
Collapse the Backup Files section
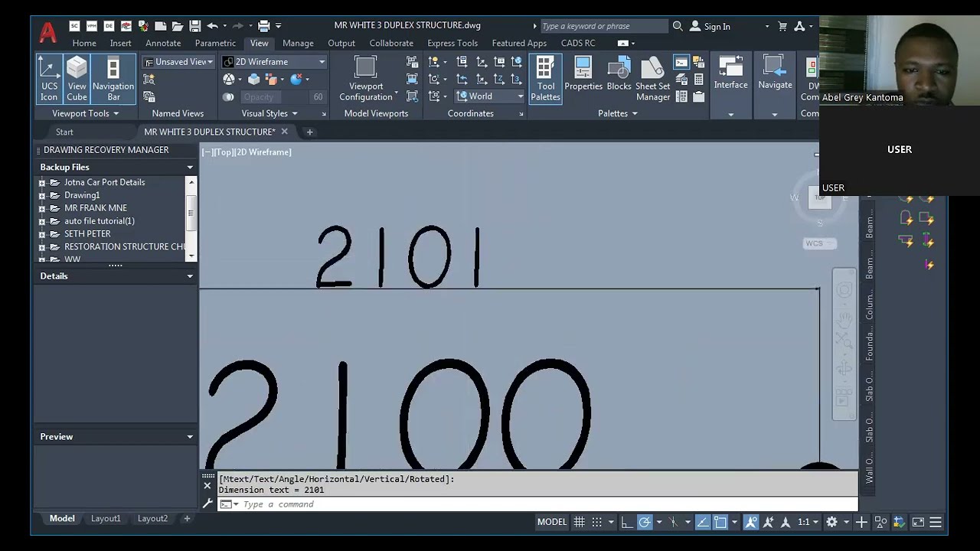(x=190, y=167)
